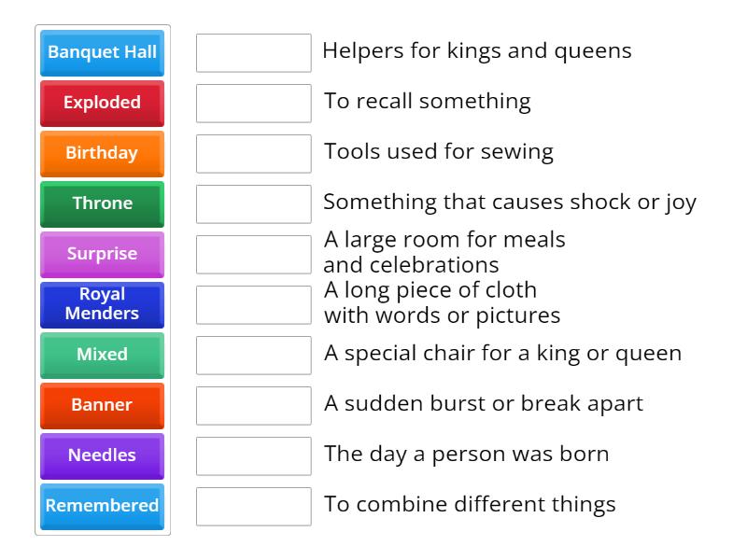
Task: Select the Banquet Hall word tile
Action: (x=102, y=52)
